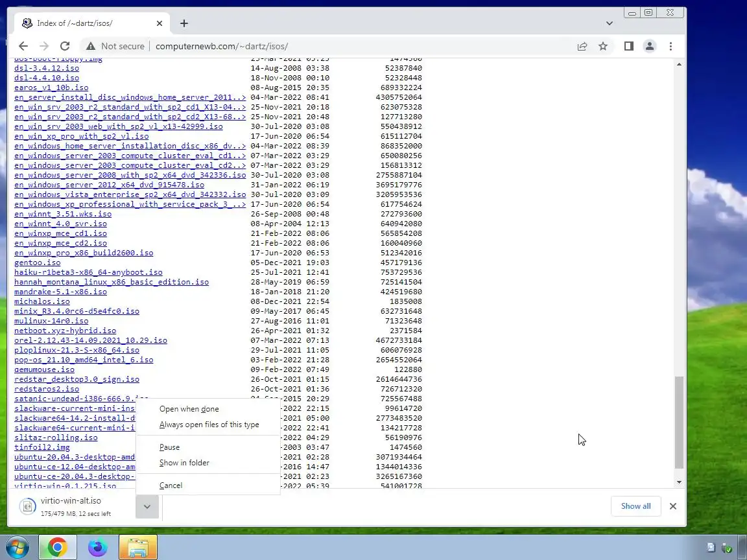Click the mulinux-14r0.iso link
The height and width of the screenshot is (560, 747).
[51, 321]
